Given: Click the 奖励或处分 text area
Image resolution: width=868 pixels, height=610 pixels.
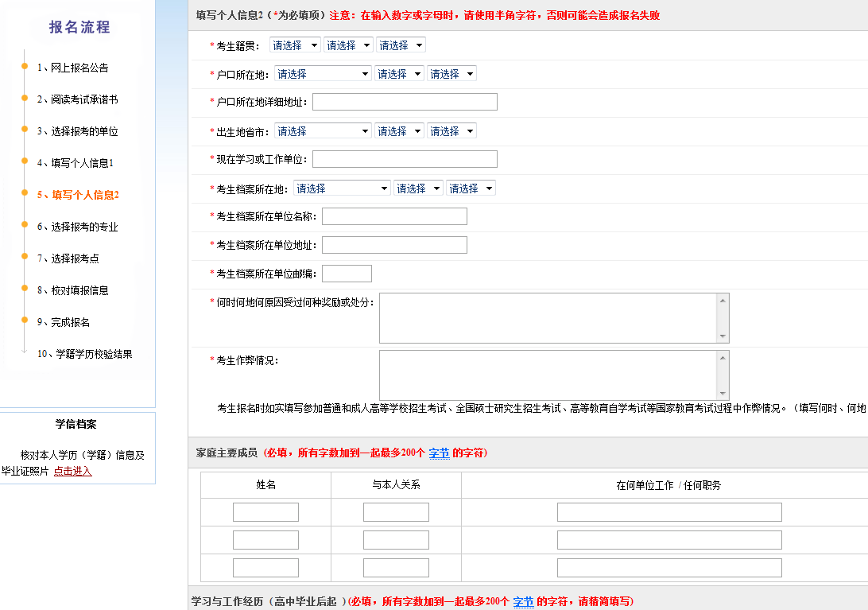Looking at the screenshot, I should pyautogui.click(x=548, y=318).
